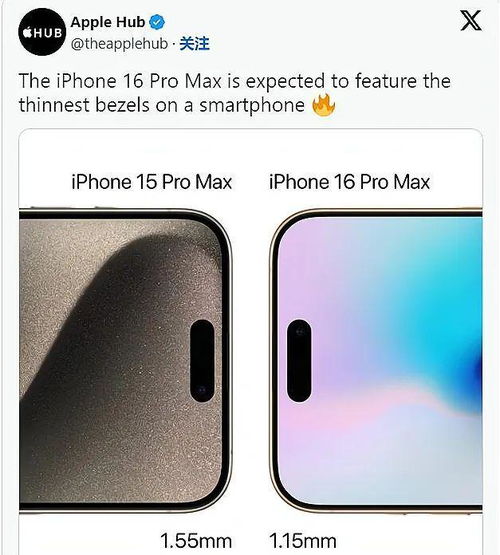This screenshot has width=500, height=555.
Task: Click the Apple Hub display name
Action: (108, 22)
